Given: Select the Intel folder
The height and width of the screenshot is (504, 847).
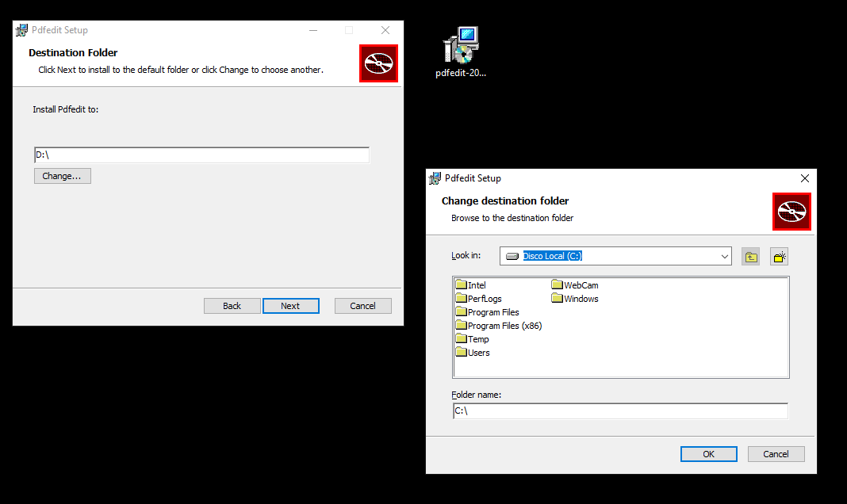Looking at the screenshot, I should pyautogui.click(x=476, y=285).
